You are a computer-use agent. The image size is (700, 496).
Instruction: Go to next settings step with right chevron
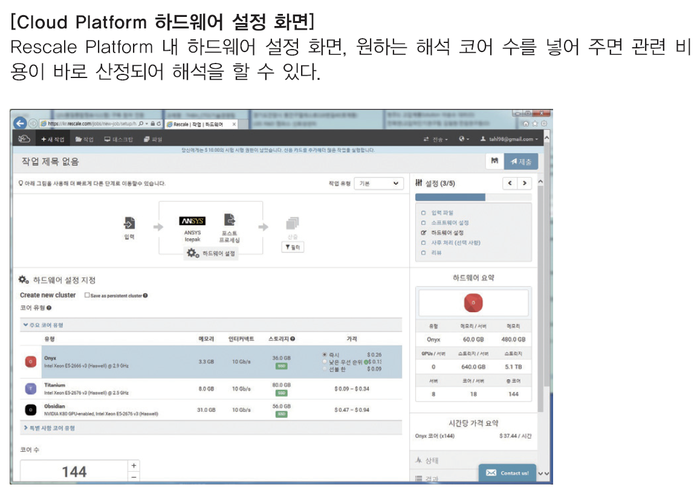(x=525, y=183)
